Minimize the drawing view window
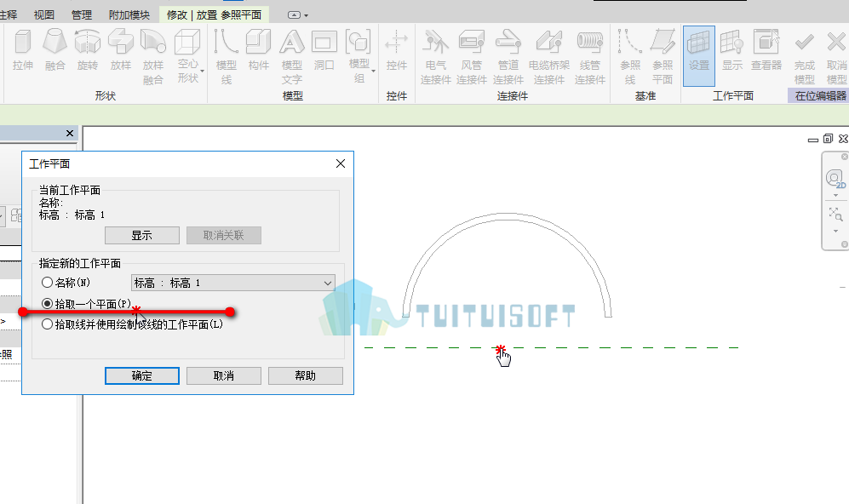The height and width of the screenshot is (504, 849). point(812,140)
